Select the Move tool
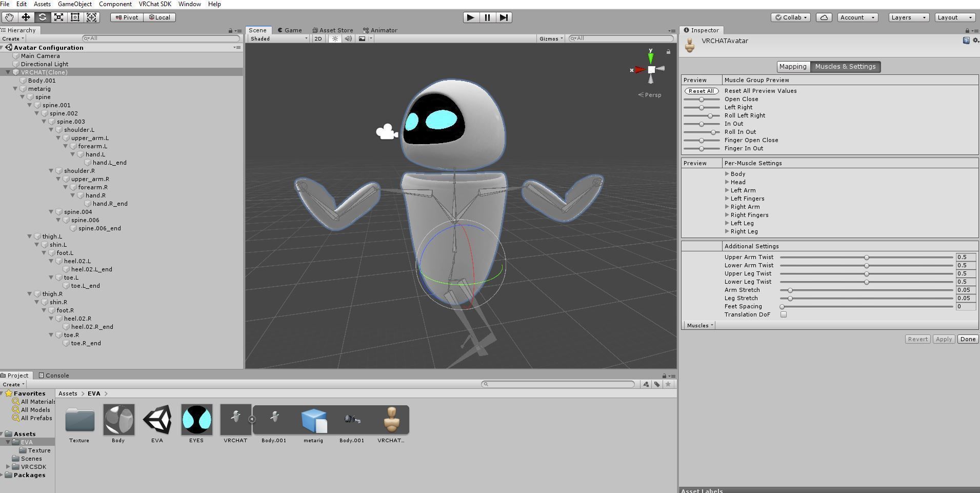Image resolution: width=980 pixels, height=493 pixels. 26,17
